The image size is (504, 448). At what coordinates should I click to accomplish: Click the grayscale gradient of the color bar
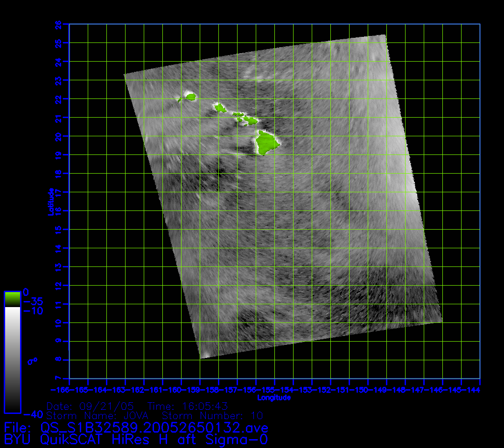pyautogui.click(x=12, y=359)
